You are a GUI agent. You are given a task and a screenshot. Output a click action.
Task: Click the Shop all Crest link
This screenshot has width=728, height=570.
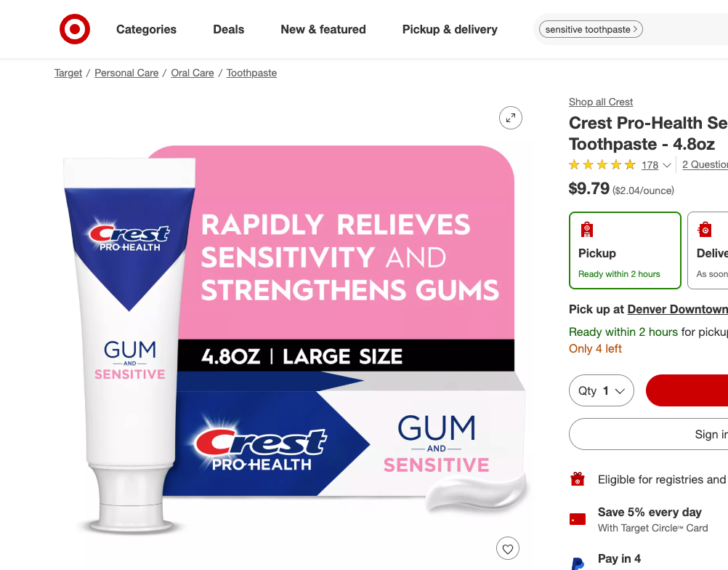coord(601,102)
